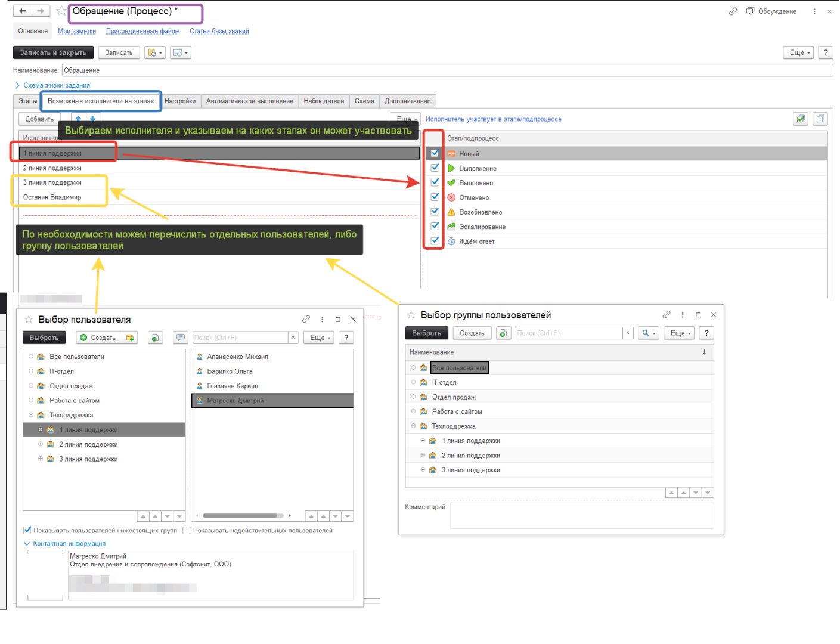Open the Обсуждение discussion panel
This screenshot has height=644, width=840.
coord(771,11)
